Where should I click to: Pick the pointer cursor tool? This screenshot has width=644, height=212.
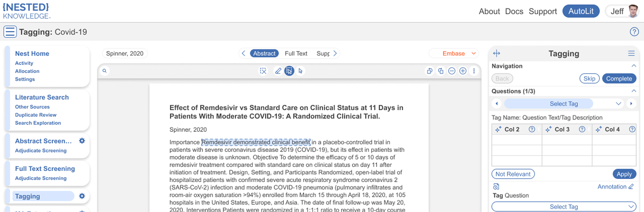301,71
